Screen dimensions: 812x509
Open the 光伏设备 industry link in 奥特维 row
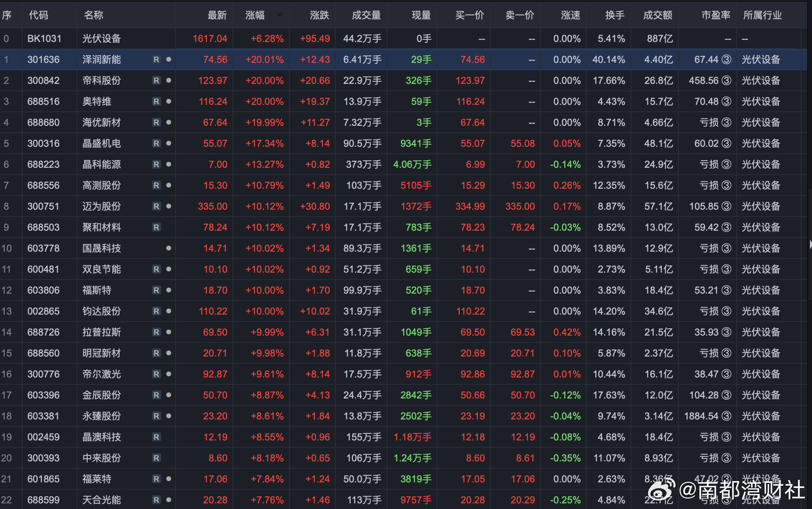761,102
